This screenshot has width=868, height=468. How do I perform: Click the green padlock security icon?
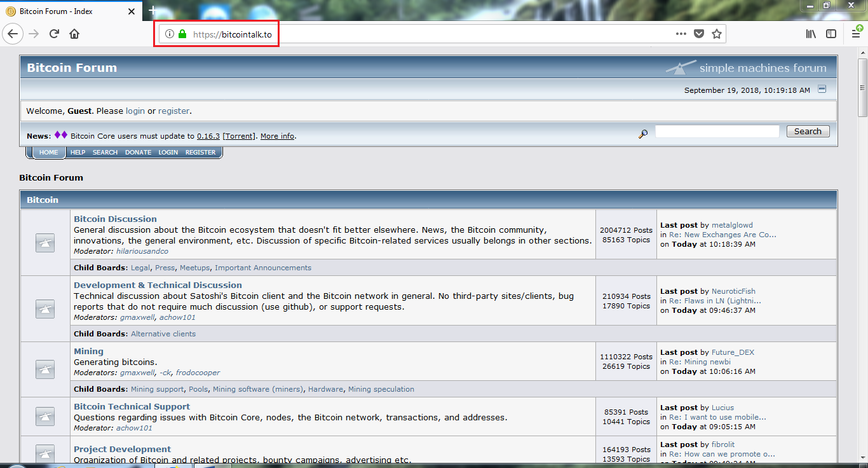(182, 34)
